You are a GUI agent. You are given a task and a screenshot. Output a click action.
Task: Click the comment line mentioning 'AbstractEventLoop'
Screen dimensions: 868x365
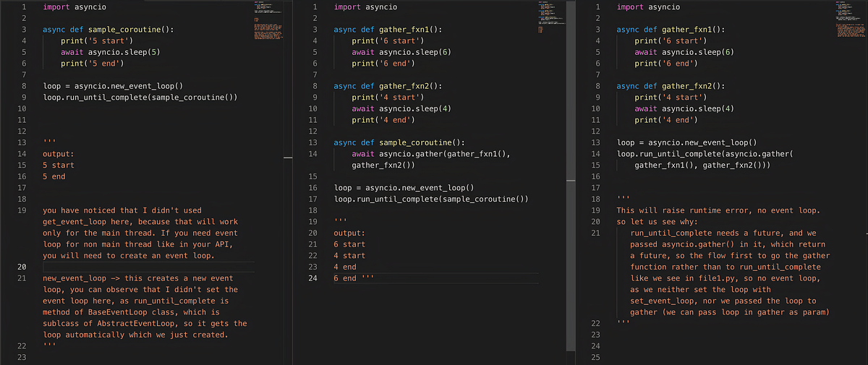click(145, 323)
